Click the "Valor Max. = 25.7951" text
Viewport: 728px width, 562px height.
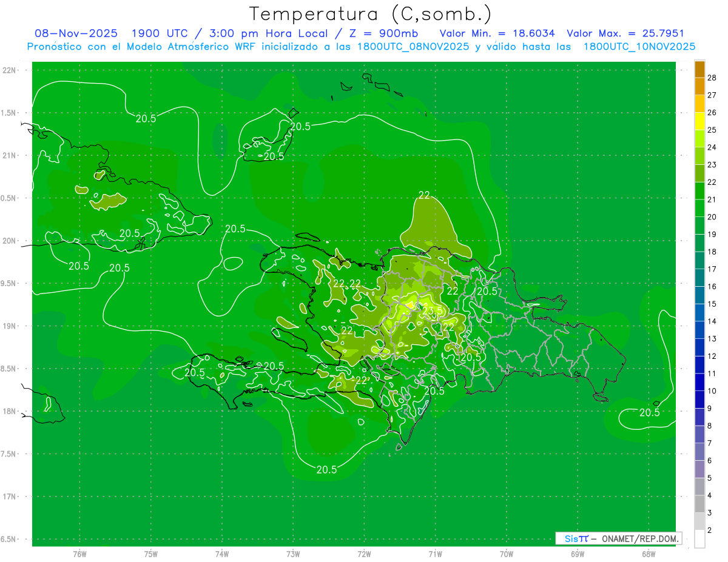tap(625, 33)
